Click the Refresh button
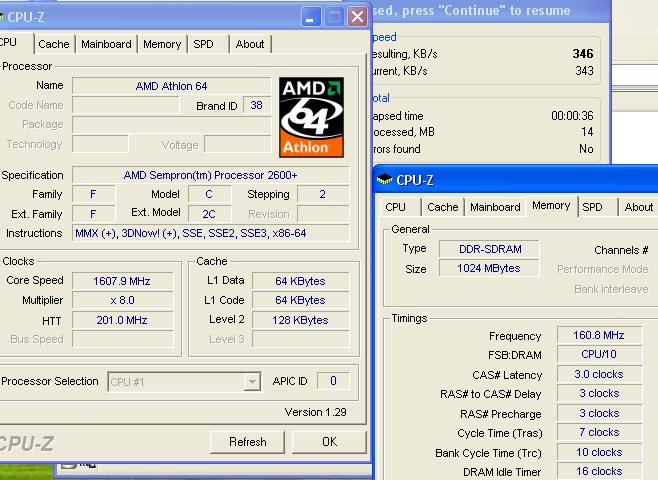The image size is (658, 480). (248, 442)
